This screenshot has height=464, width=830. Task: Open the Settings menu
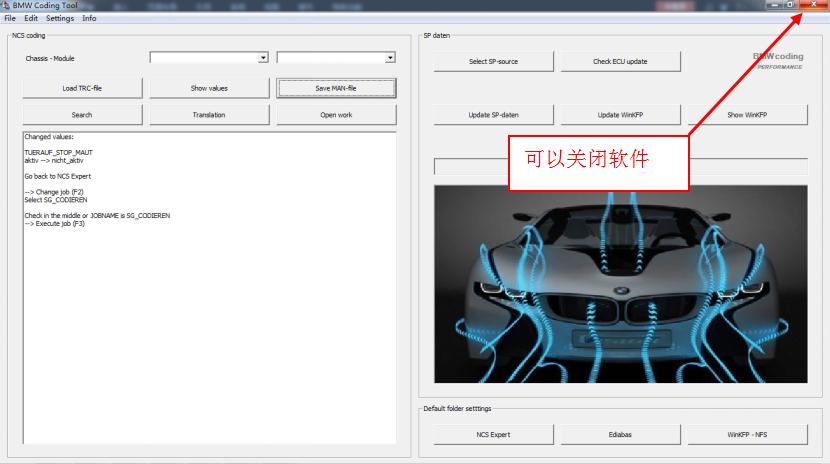(60, 18)
